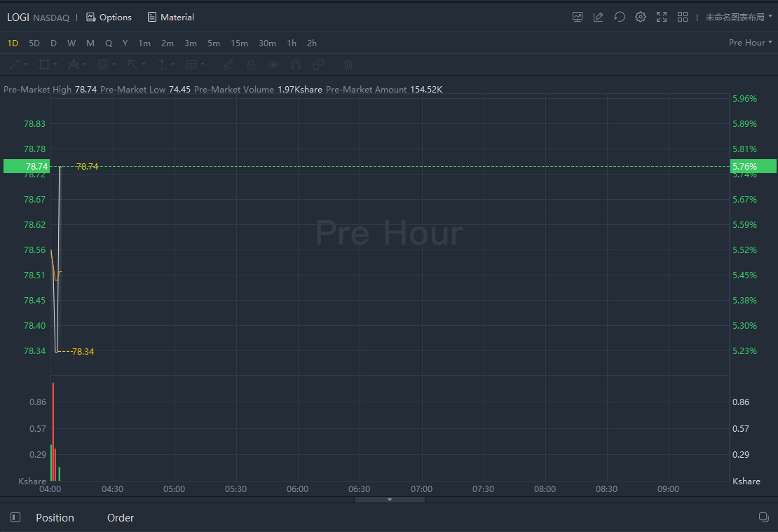This screenshot has width=778, height=532.
Task: Switch to the W weekly timeframe
Action: pos(71,43)
